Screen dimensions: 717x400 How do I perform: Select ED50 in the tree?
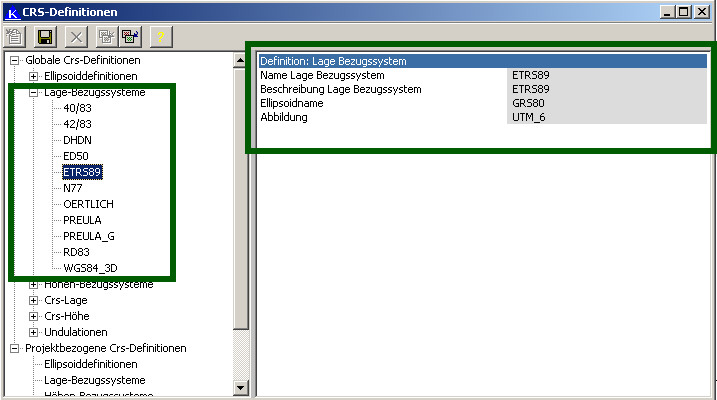coord(76,156)
